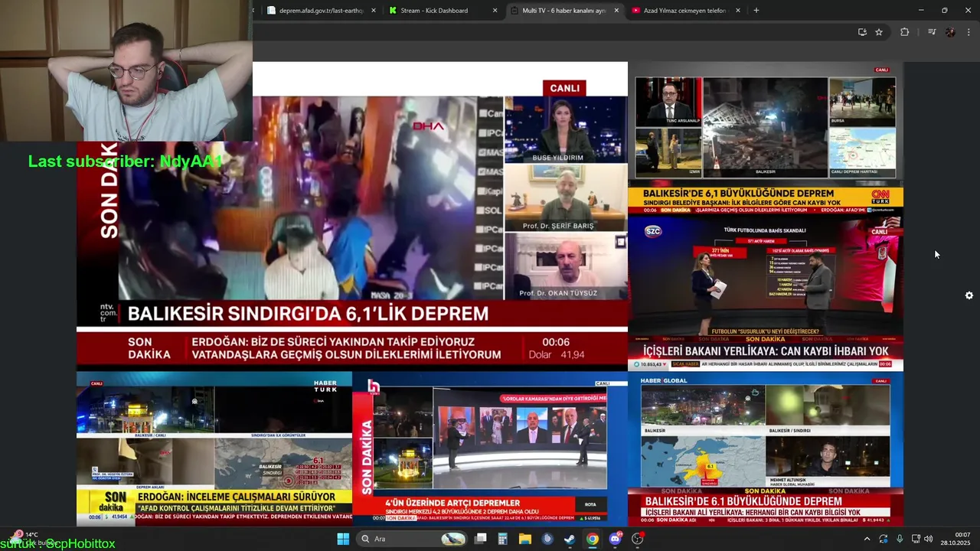Click the 4'ÜN ÜZERİNDE ARTÇI DEPREMLER banner
Viewport: 980px width, 551px height.
[452, 503]
